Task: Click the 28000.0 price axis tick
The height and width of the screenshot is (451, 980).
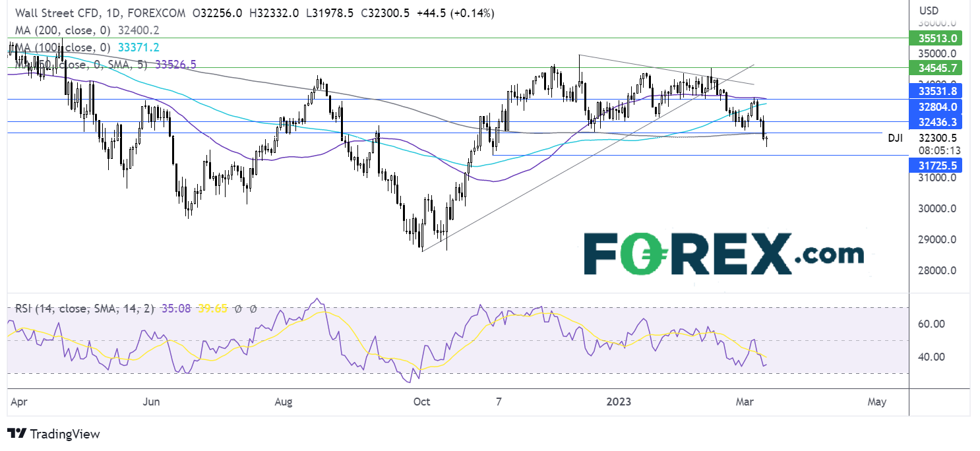Action: 937,270
